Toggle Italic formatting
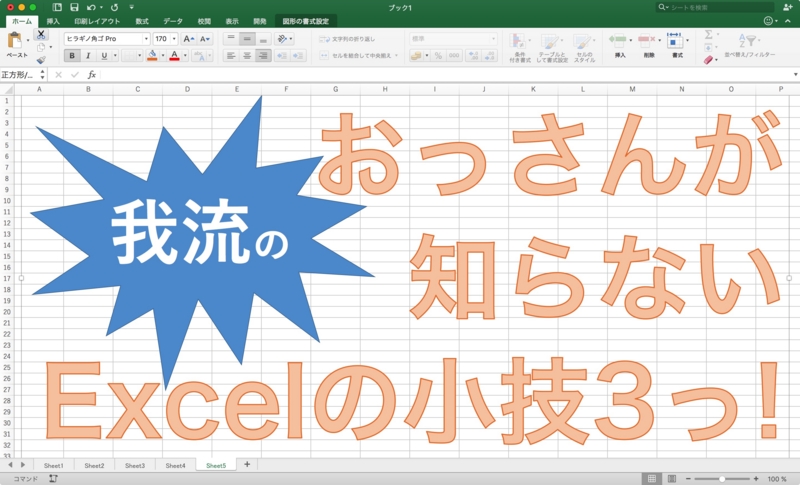Viewport: 800px width, 485px height. [88, 56]
